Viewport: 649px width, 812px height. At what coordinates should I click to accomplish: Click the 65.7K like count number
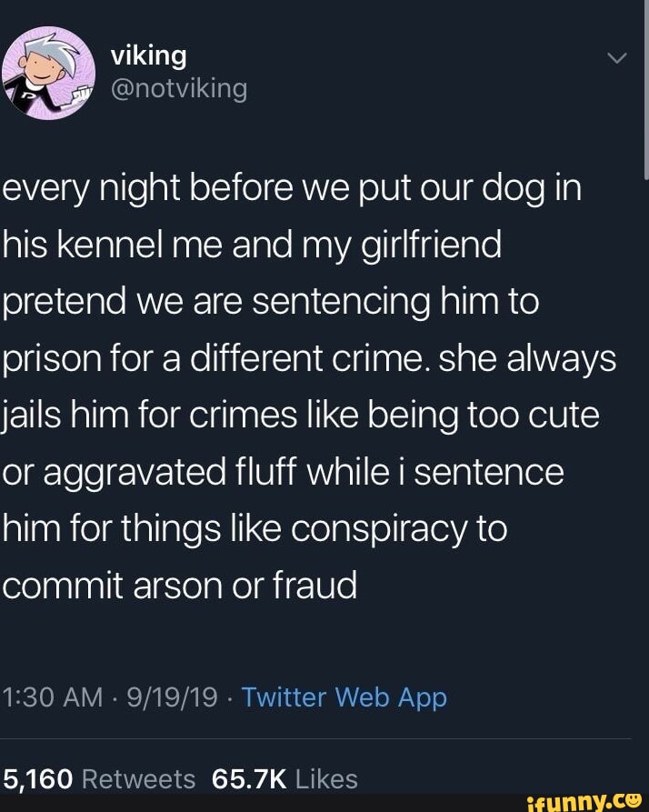pyautogui.click(x=248, y=779)
